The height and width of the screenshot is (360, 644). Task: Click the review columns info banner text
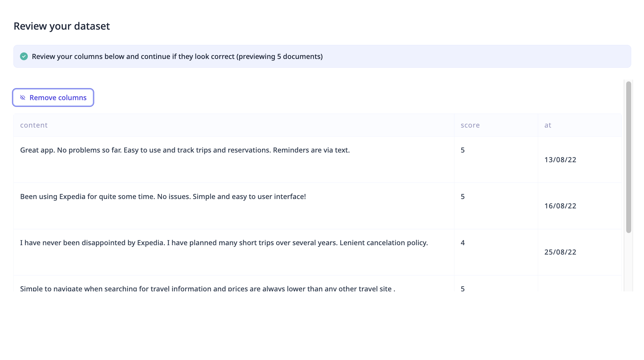click(177, 56)
